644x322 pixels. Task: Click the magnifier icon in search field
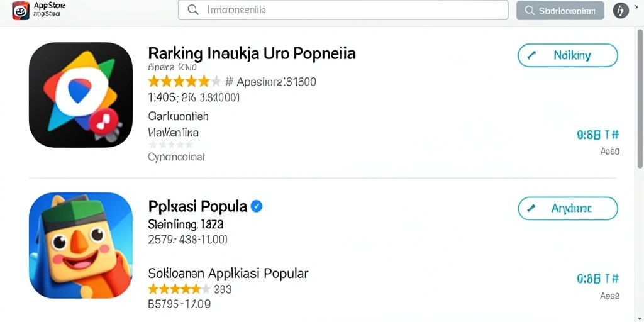tap(193, 10)
